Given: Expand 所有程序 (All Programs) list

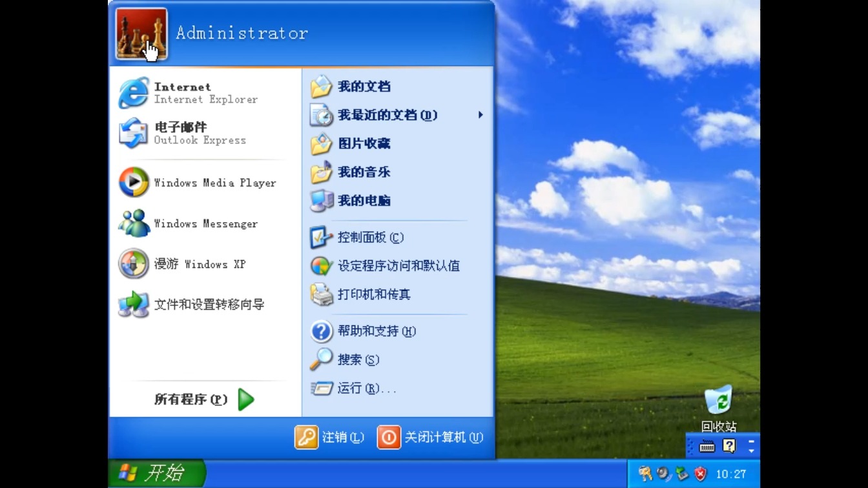Looking at the screenshot, I should pos(204,400).
